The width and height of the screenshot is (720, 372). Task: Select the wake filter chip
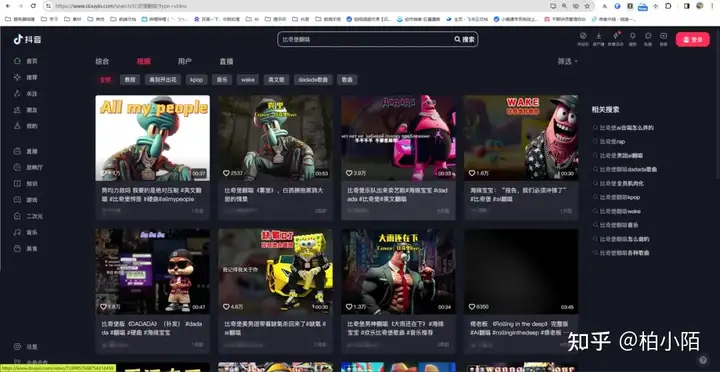coord(248,79)
